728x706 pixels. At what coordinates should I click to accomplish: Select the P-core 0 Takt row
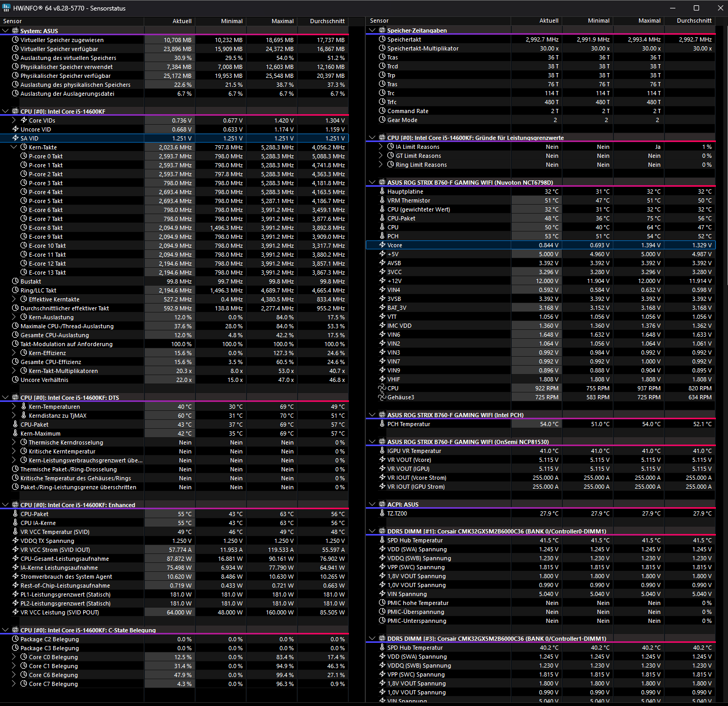(174, 156)
